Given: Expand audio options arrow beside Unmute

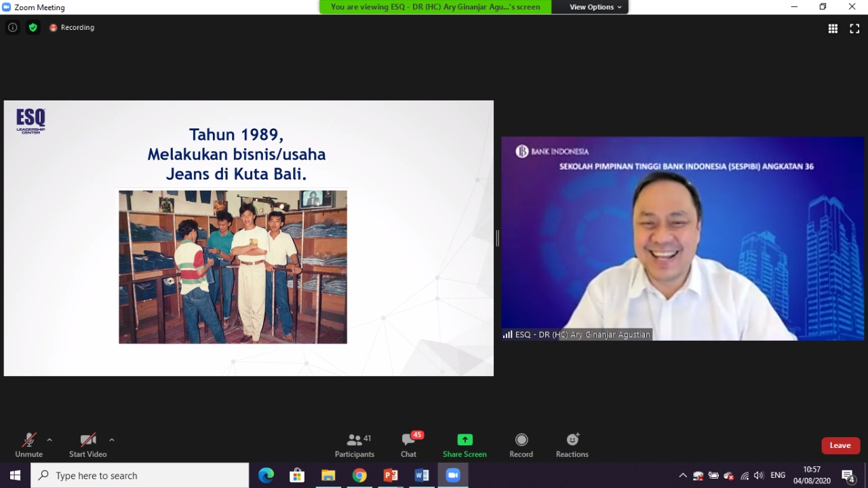Looking at the screenshot, I should click(50, 440).
